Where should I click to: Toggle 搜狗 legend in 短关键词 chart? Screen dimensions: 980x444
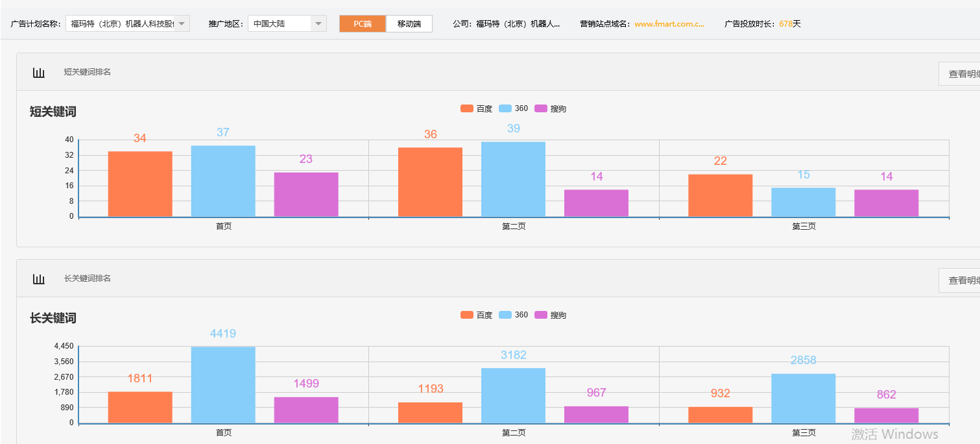click(550, 109)
